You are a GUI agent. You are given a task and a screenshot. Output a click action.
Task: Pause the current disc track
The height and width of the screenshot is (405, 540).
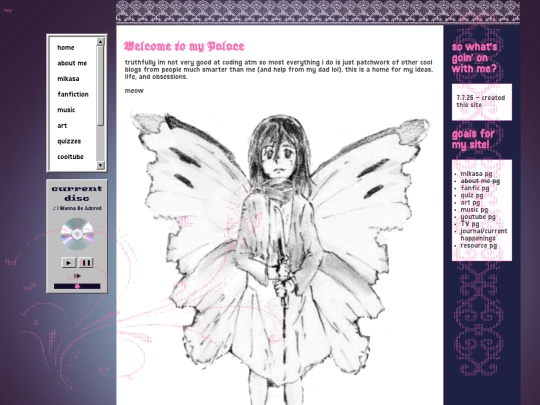tap(86, 263)
